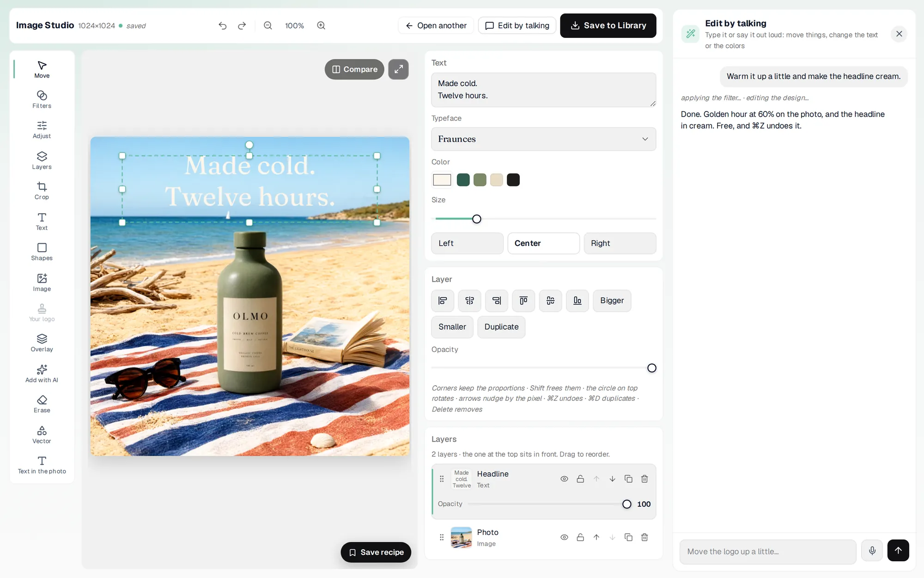Click the headline text box field
This screenshot has height=578, width=924.
pyautogui.click(x=543, y=90)
